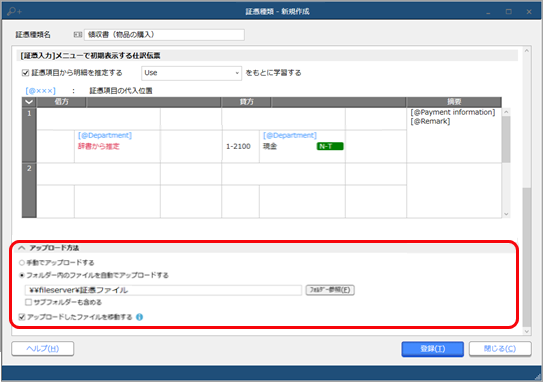Open ヘルプ(H) help button
The width and height of the screenshot is (543, 382).
(x=43, y=349)
